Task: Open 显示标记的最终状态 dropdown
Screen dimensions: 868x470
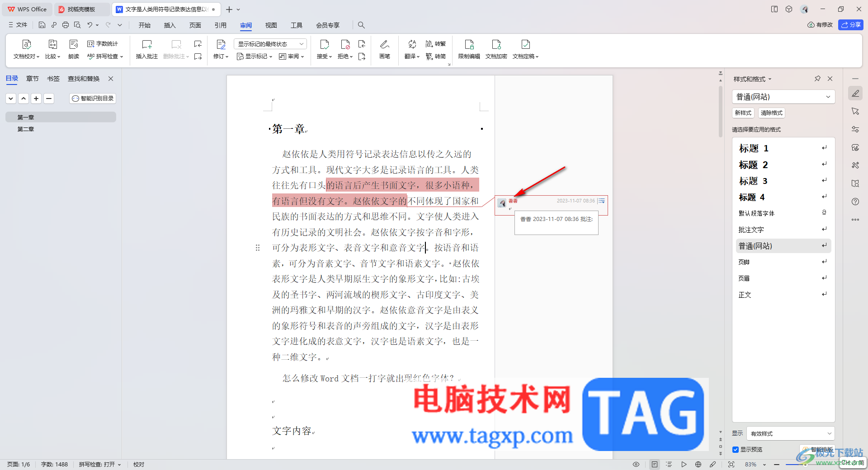Action: (270, 44)
